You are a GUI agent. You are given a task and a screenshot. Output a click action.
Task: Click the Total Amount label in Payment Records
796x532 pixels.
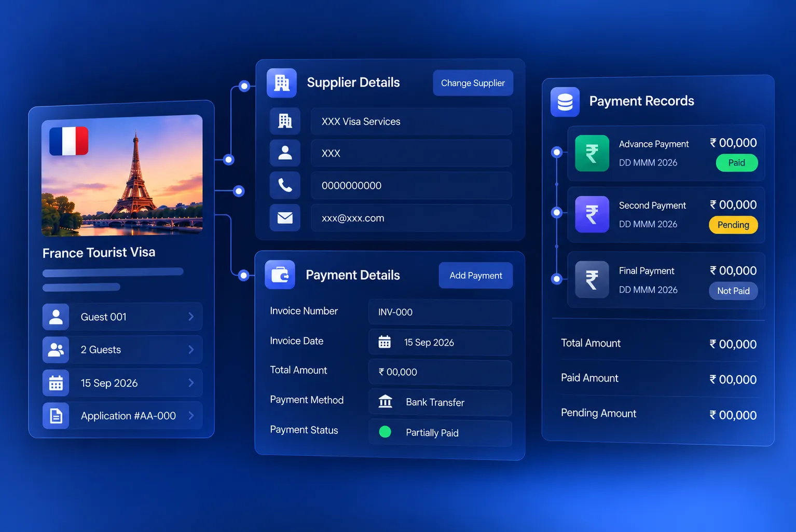click(x=591, y=343)
